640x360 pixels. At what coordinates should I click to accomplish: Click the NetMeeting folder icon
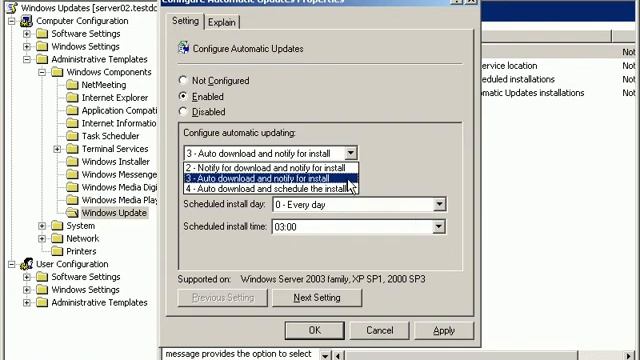(x=72, y=85)
